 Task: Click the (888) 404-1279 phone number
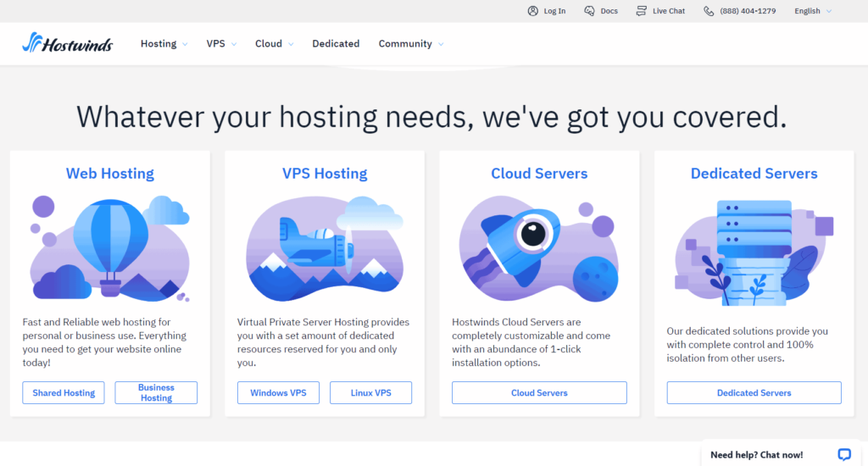tap(748, 11)
